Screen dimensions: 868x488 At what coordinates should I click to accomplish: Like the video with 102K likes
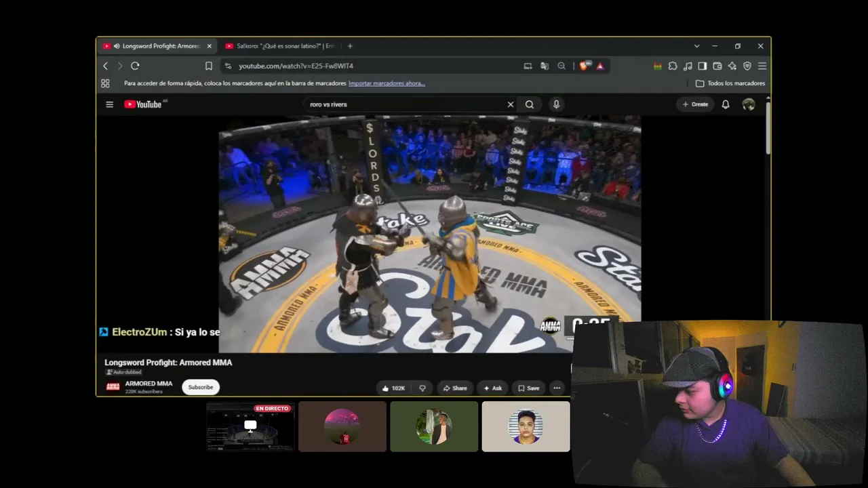point(393,388)
